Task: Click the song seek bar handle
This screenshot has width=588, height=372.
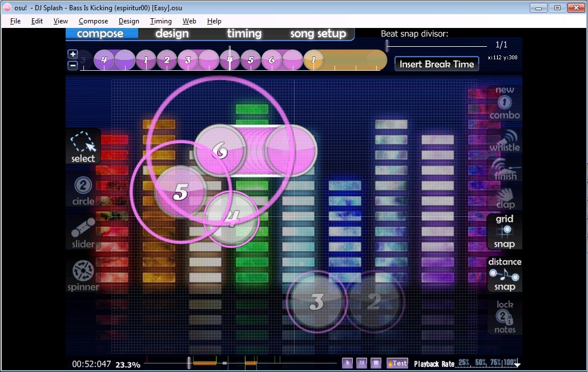Action: point(189,363)
